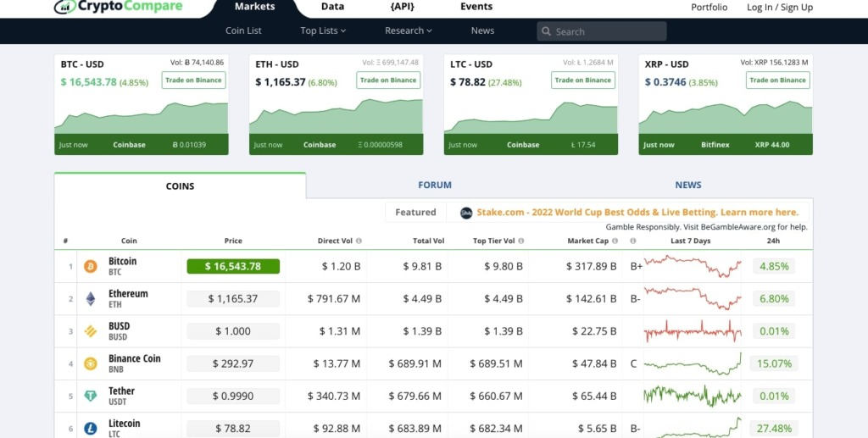Image resolution: width=868 pixels, height=438 pixels.
Task: Click the Ethereum coin name
Action: [128, 294]
